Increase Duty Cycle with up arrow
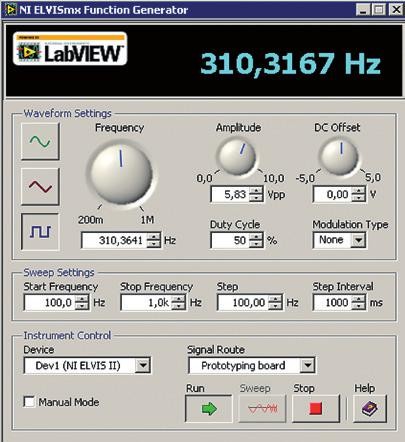This screenshot has height=442, width=405. 256,237
